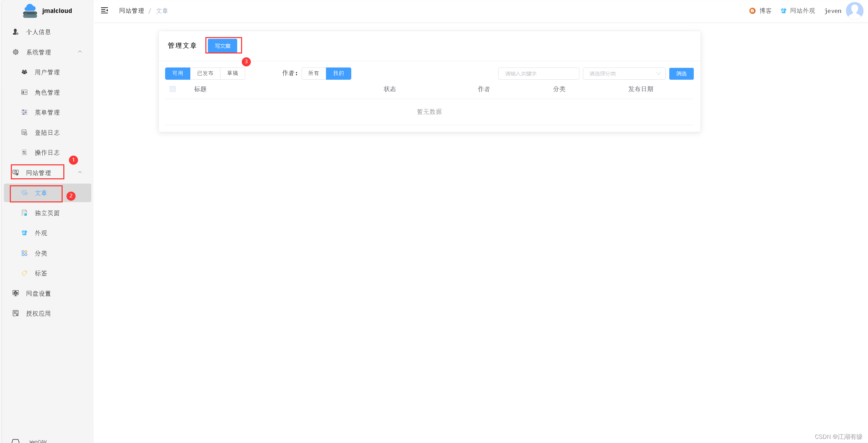Collapse the 系统管理 menu chevron
The width and height of the screenshot is (868, 443).
(x=80, y=52)
